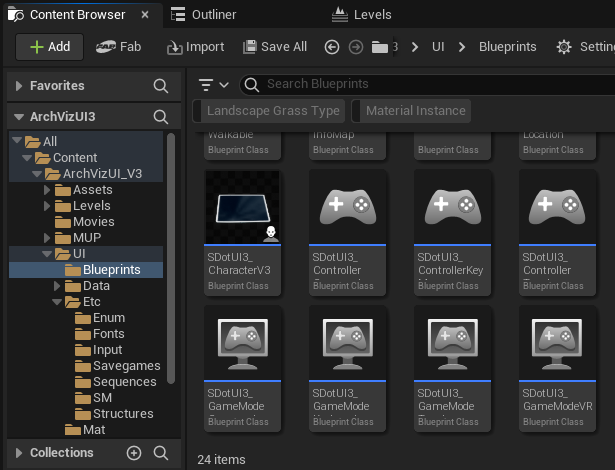Collapse the Etc folder arrow
This screenshot has height=470, width=615.
(57, 302)
